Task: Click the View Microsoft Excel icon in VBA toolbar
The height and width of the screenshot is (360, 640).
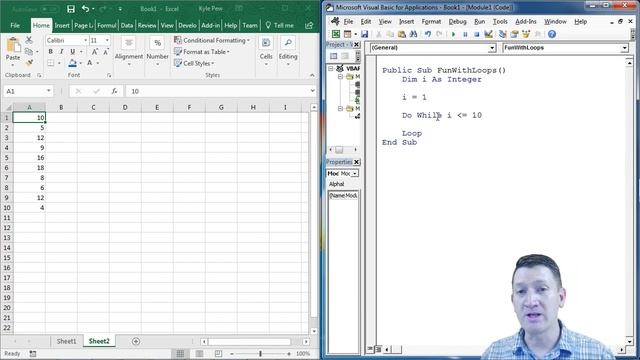Action: [336, 34]
